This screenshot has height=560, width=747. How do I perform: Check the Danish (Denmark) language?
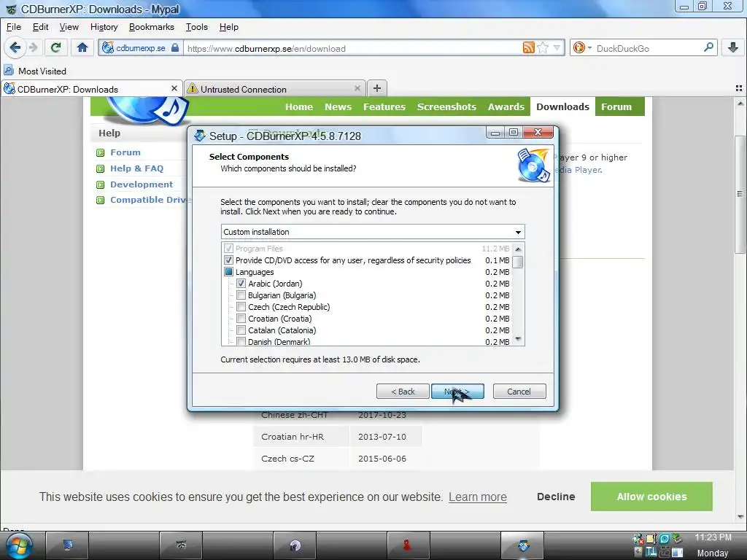click(x=241, y=341)
